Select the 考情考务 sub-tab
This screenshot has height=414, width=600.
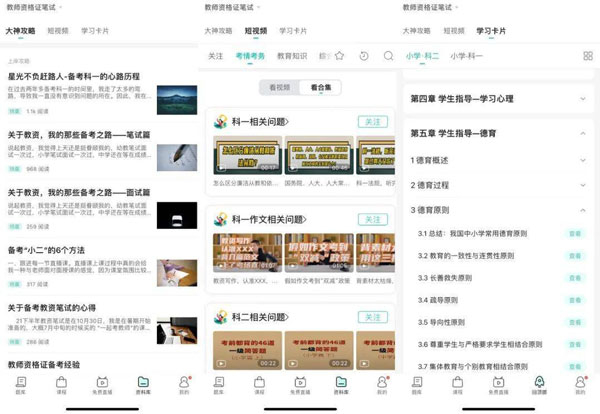(250, 56)
